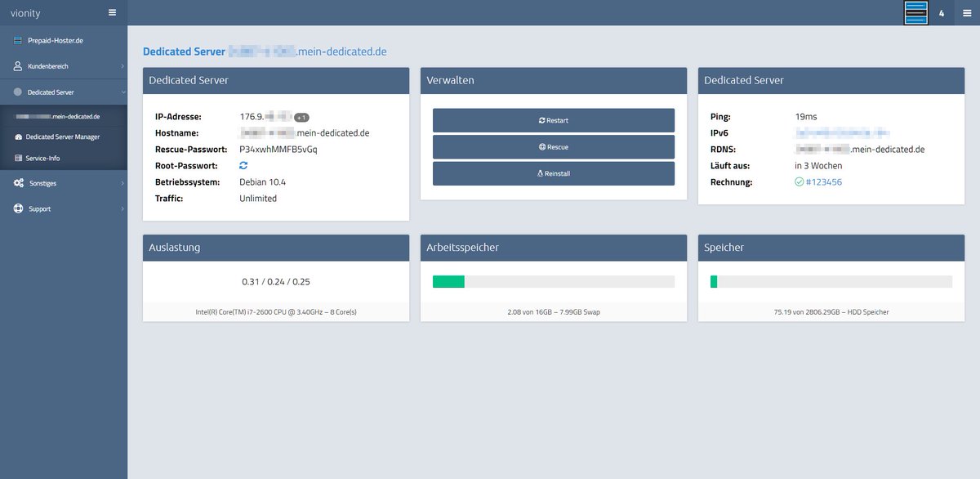Select the mein-dedicated.de sidebar subitem
The width and height of the screenshot is (980, 479).
click(x=58, y=116)
